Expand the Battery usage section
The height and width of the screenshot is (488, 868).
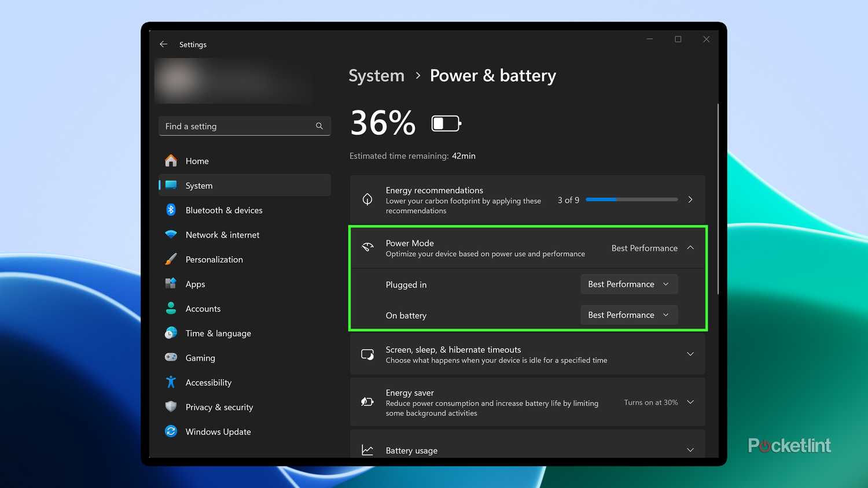(690, 450)
